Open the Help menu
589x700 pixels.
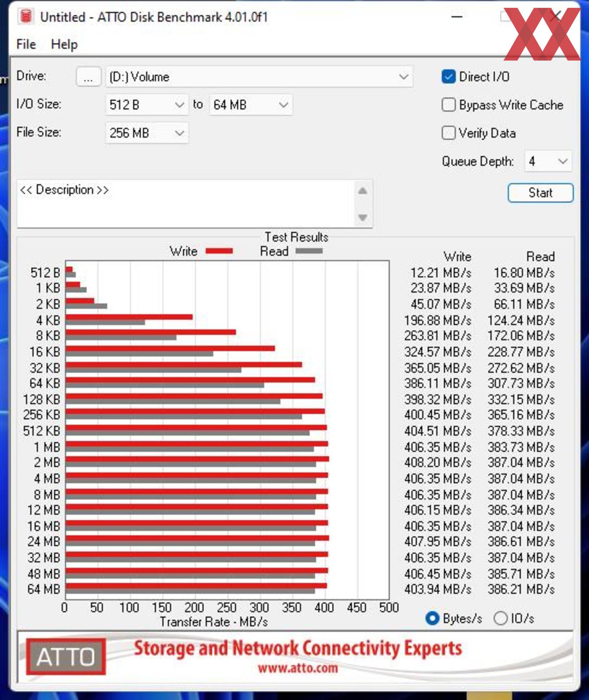(64, 44)
